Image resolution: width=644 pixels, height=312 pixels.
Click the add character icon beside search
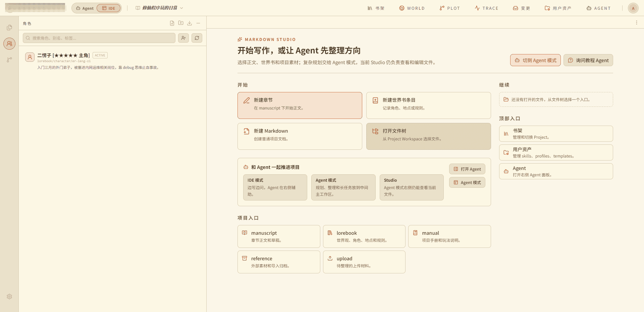click(x=183, y=38)
